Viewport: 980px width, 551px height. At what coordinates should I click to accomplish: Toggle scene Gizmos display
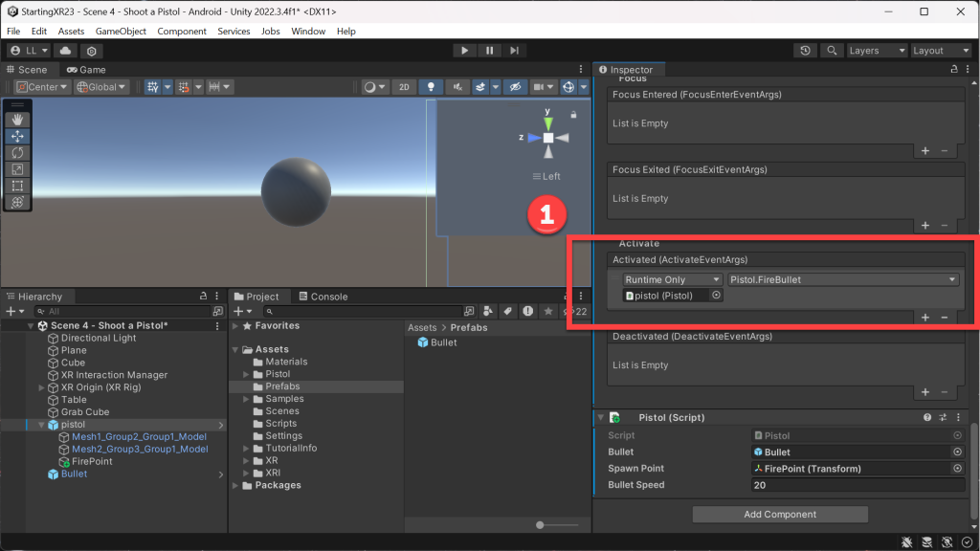coord(568,87)
